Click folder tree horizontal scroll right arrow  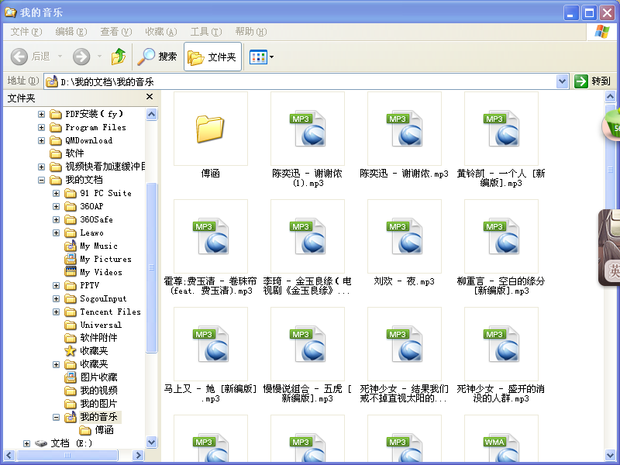click(x=138, y=455)
